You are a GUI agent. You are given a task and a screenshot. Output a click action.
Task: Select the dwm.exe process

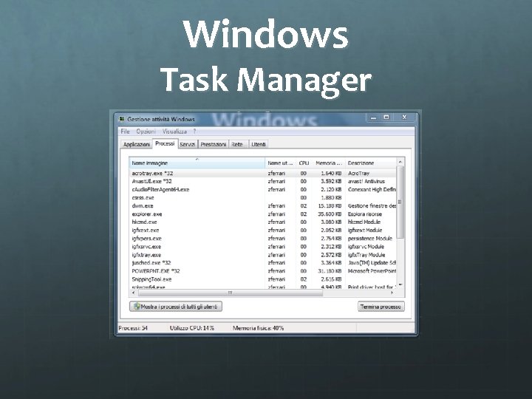click(262, 205)
